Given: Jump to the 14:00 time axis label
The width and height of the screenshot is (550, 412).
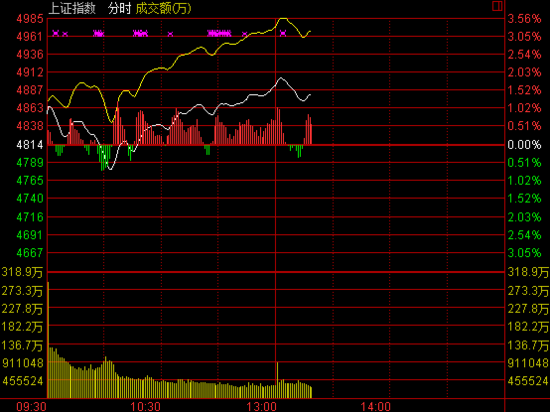Looking at the screenshot, I should pyautogui.click(x=376, y=407).
